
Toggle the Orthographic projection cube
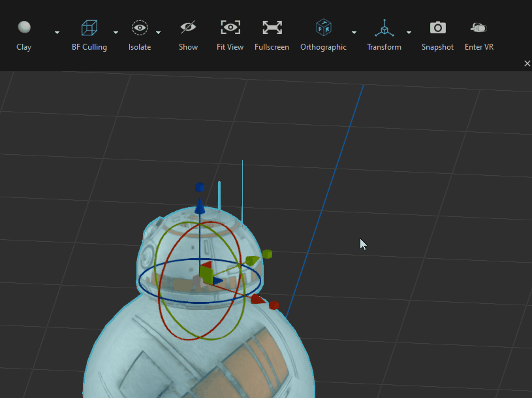point(323,27)
